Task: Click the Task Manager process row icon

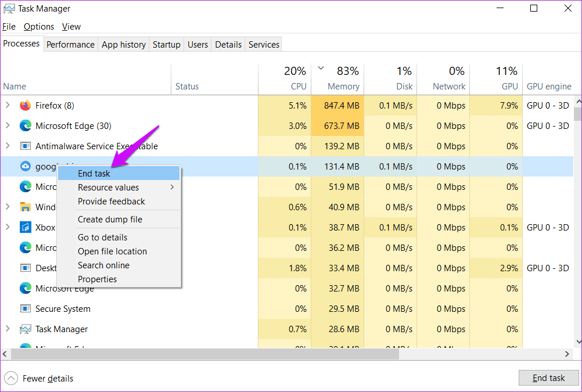Action: tap(25, 329)
